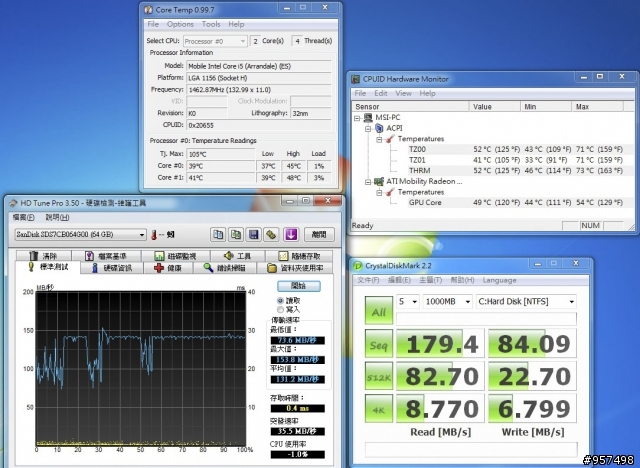Collapse the Temperatures node under ATI Mobility Radeon

(x=379, y=192)
